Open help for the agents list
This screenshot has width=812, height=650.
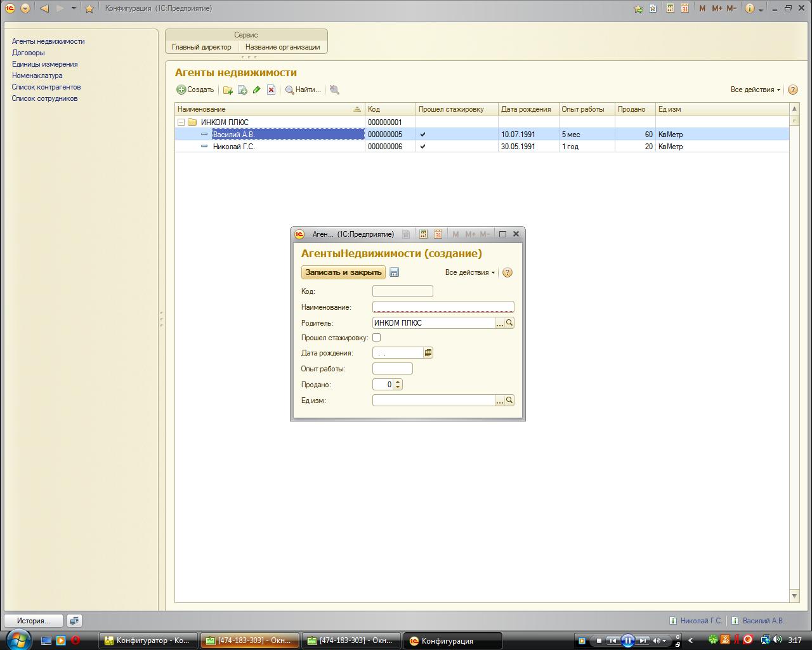click(x=793, y=90)
